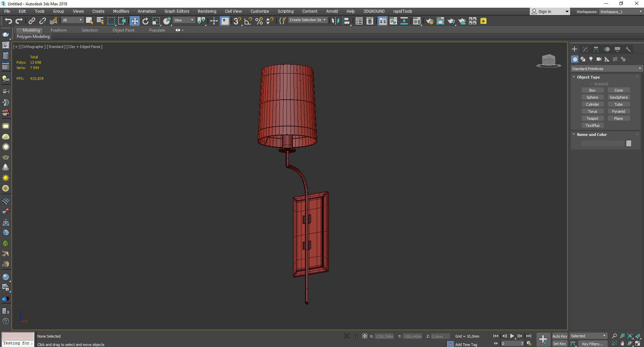Open Standard Primitives category dropdown
This screenshot has height=347, width=644.
[x=607, y=69]
